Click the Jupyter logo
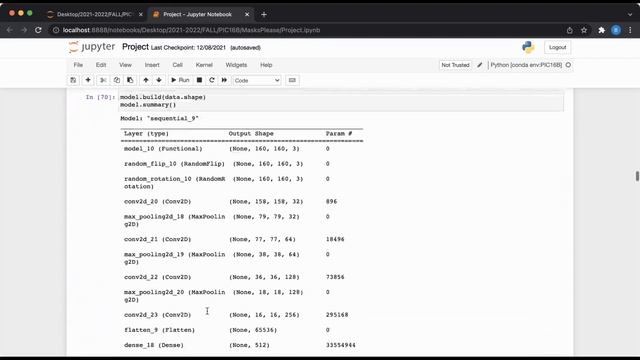Image resolution: width=640 pixels, height=360 pixels. (x=92, y=47)
